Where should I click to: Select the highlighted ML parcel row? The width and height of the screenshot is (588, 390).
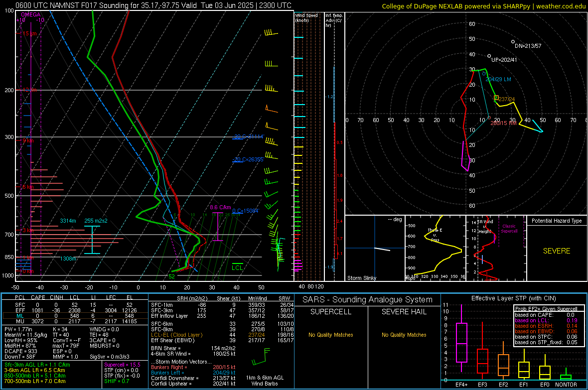pyautogui.click(x=75, y=316)
